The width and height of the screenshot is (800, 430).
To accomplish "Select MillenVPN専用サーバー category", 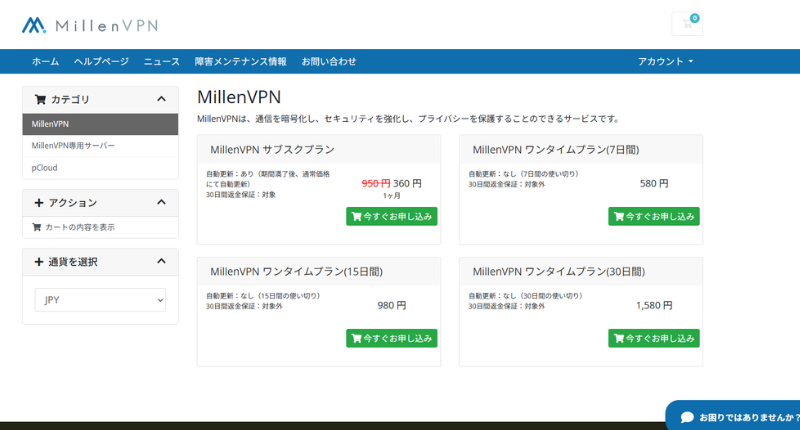I will [x=100, y=146].
